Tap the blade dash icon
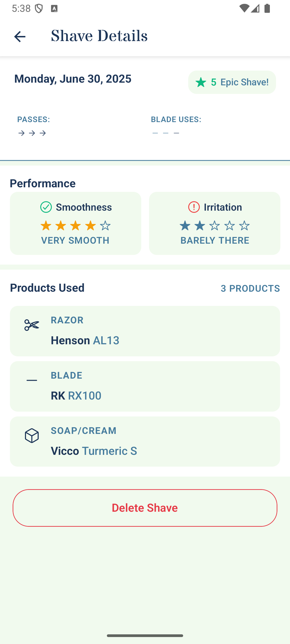Viewport: 290px width, 644px height. point(32,380)
